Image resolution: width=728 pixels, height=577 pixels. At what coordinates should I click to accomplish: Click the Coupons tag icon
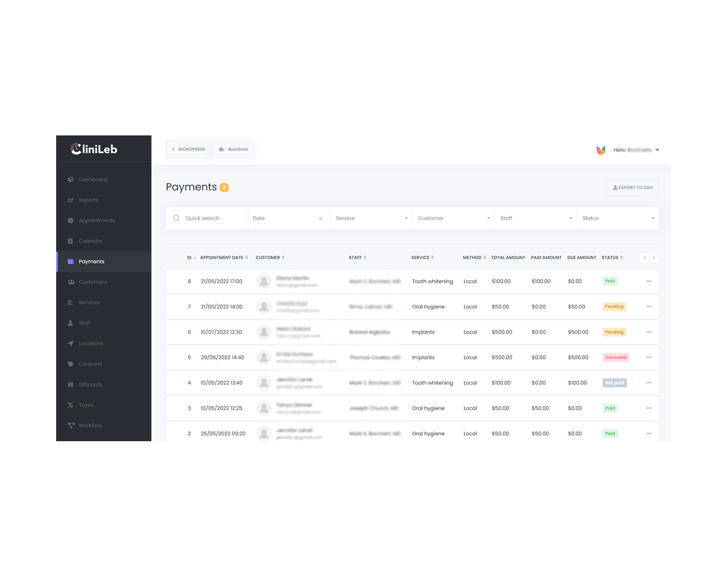(70, 364)
